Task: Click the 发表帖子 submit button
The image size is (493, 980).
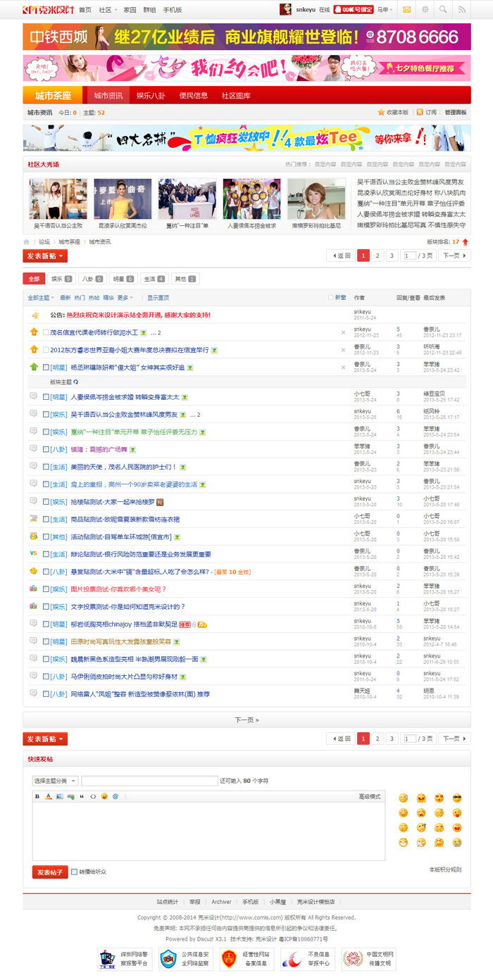Action: 50,872
